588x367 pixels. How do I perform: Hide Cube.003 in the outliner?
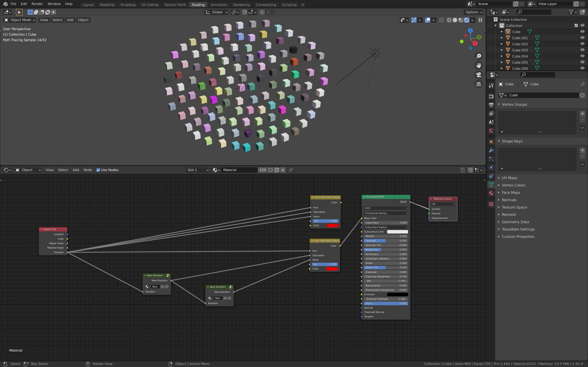[x=583, y=50]
